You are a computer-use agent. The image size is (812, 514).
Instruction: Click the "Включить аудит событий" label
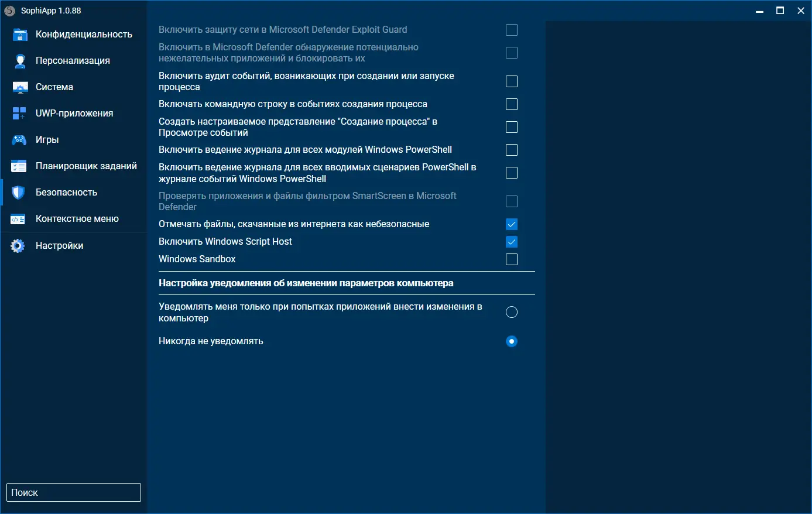pyautogui.click(x=306, y=81)
